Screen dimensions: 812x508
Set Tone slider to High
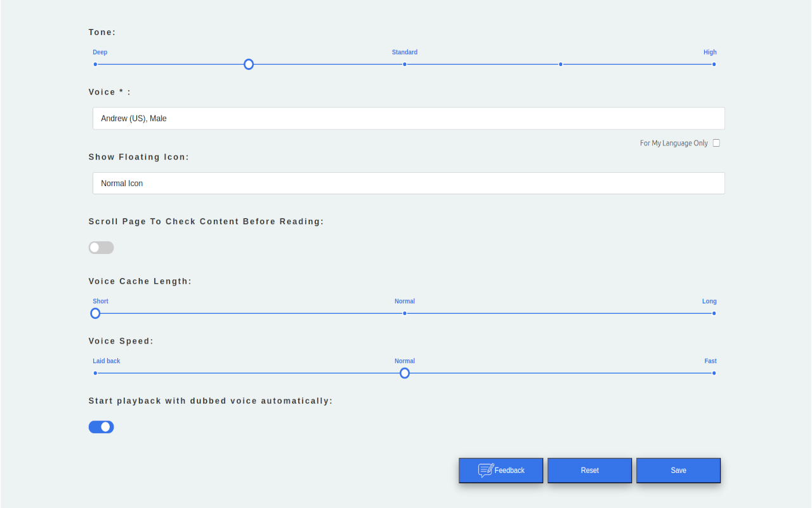(714, 64)
